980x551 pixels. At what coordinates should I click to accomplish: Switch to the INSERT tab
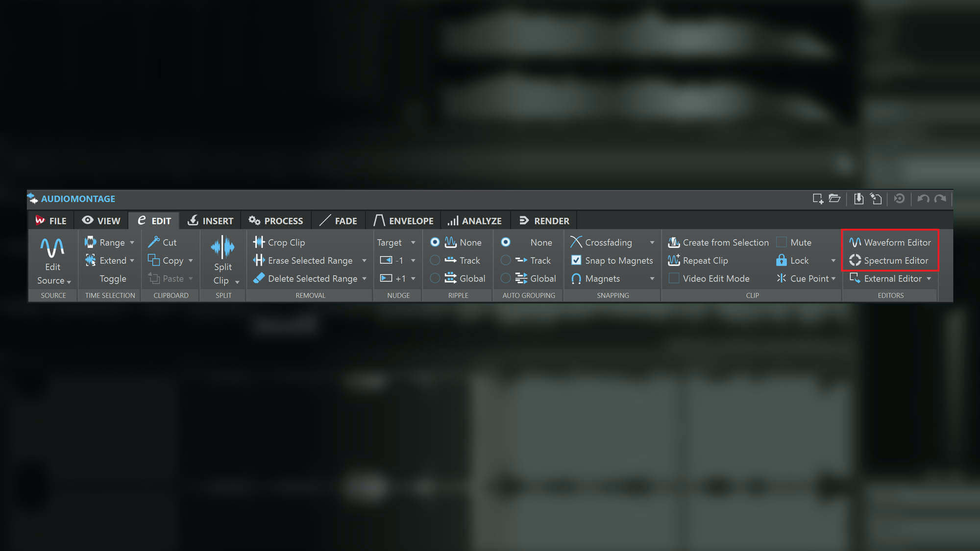coord(211,220)
